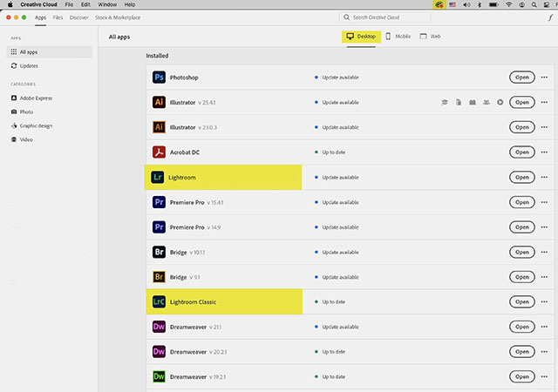
Task: Click the Dreamweaver v 20.2.1 icon
Action: 159,351
